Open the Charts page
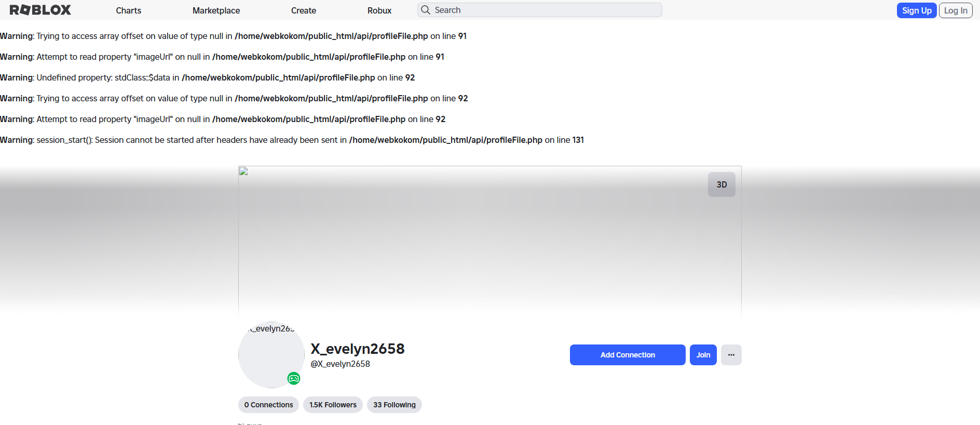 coord(129,10)
